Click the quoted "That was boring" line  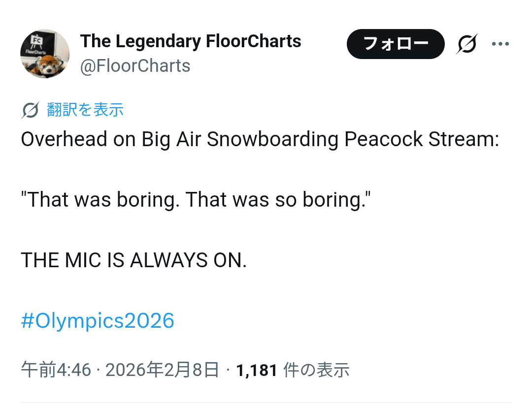click(x=195, y=200)
